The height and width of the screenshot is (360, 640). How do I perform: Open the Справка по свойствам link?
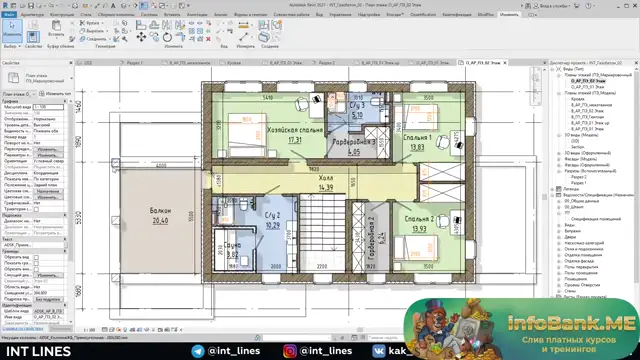click(x=22, y=328)
